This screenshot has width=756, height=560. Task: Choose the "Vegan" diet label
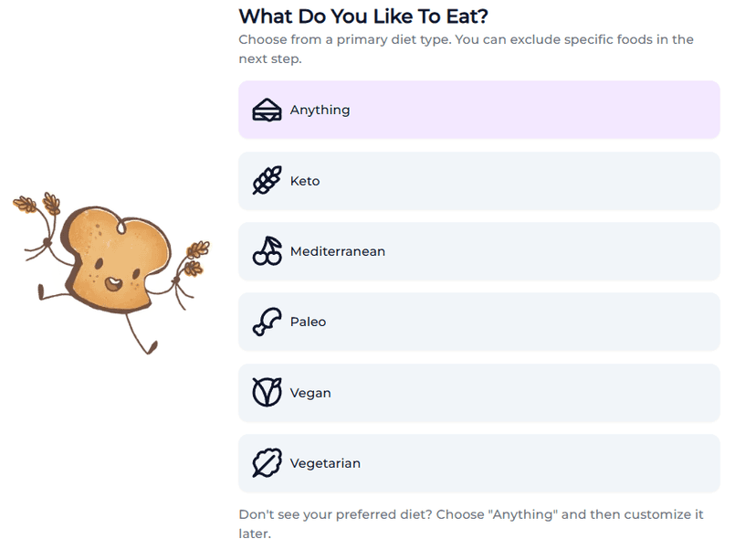click(x=310, y=393)
